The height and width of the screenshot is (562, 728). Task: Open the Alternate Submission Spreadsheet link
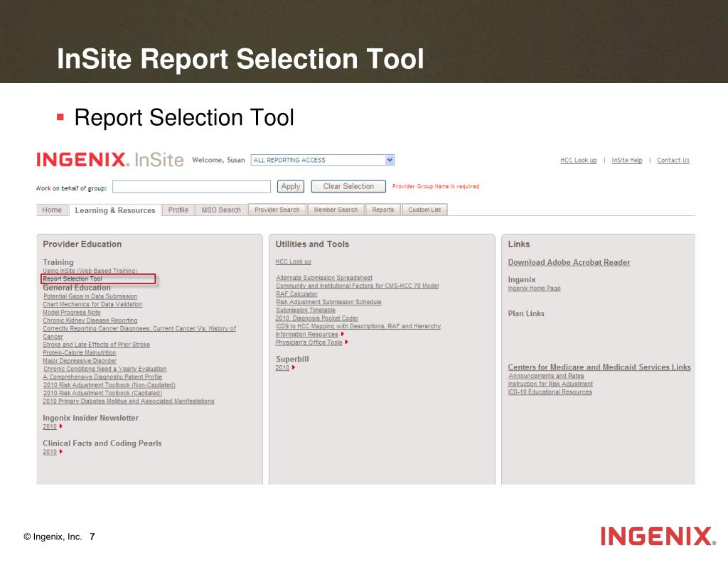324,278
